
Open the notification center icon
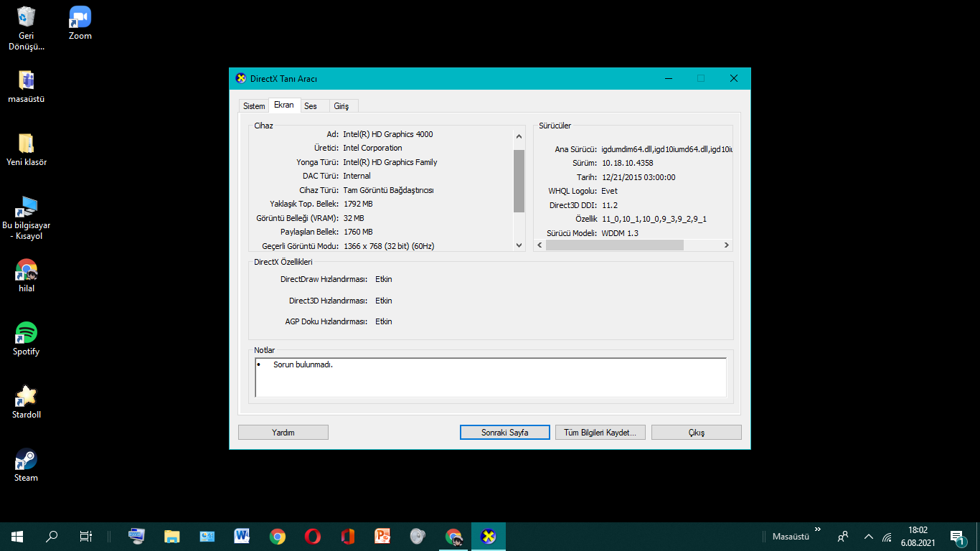coord(957,536)
